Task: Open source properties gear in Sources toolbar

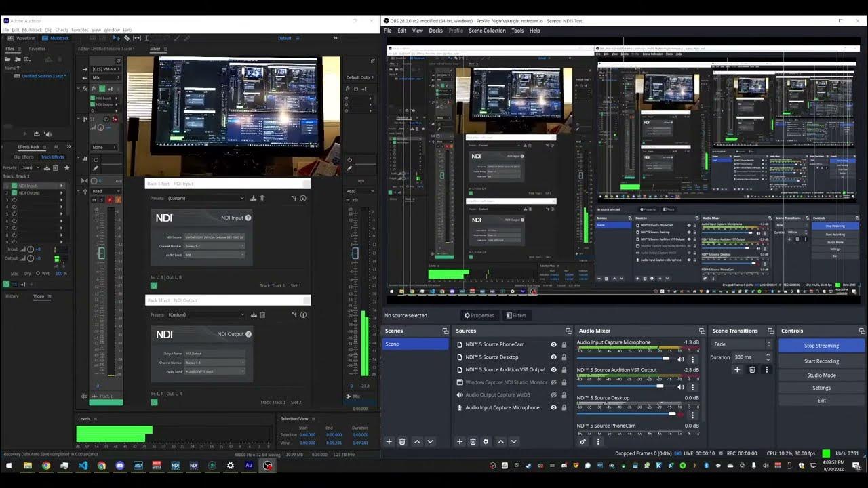Action: point(486,441)
